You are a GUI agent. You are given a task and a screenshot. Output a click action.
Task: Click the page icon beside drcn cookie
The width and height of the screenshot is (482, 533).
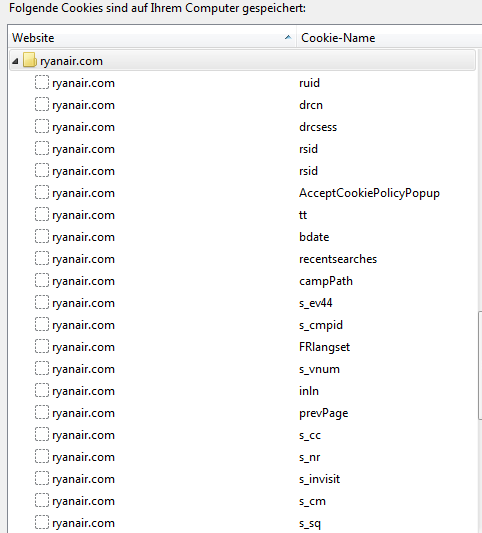point(42,104)
